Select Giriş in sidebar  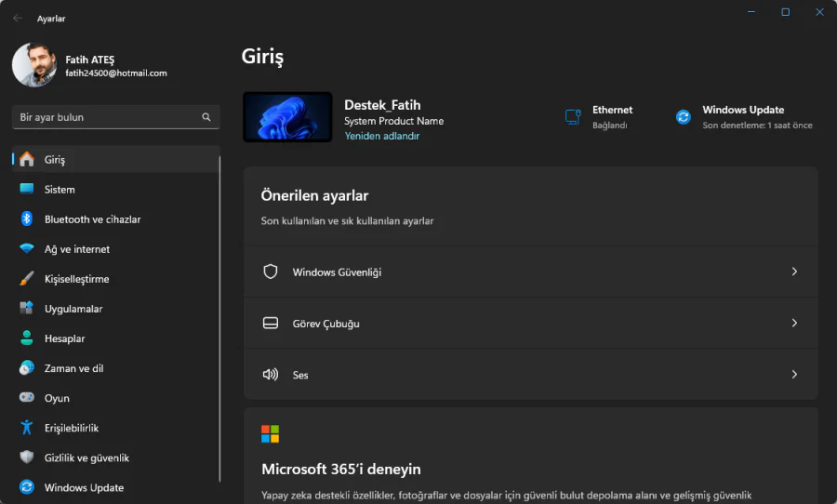tap(116, 159)
